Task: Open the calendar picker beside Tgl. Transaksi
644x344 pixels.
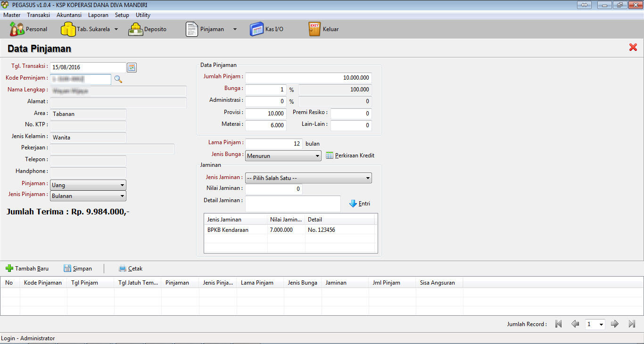Action: [132, 67]
